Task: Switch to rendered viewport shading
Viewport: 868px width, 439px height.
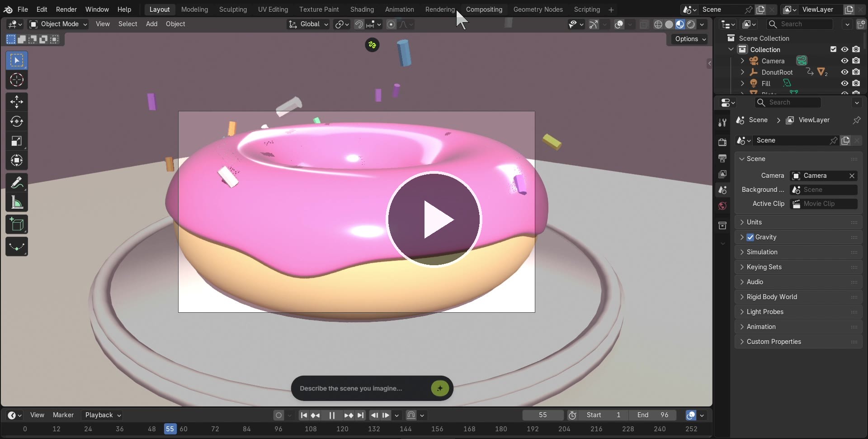Action: [691, 24]
